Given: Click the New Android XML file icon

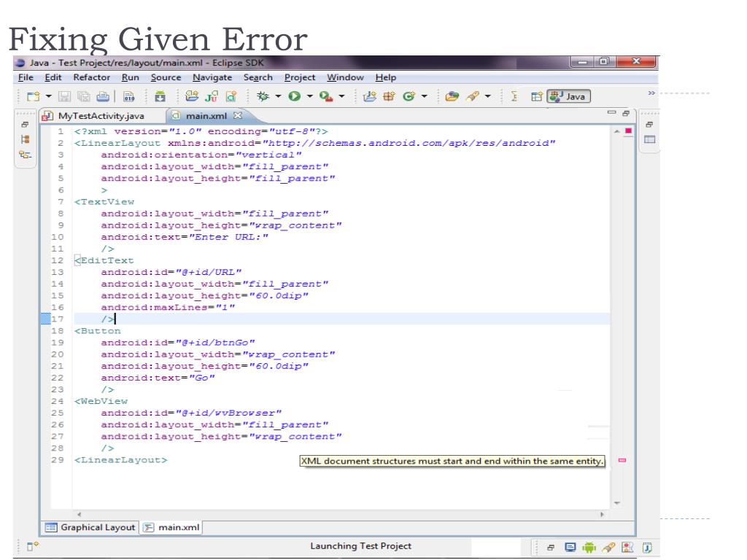Looking at the screenshot, I should (x=231, y=97).
